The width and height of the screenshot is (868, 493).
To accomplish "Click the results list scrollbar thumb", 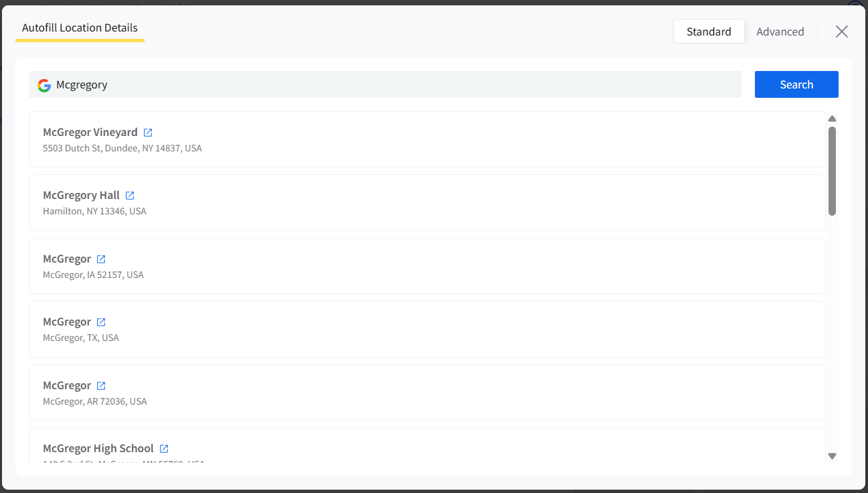I will [833, 171].
